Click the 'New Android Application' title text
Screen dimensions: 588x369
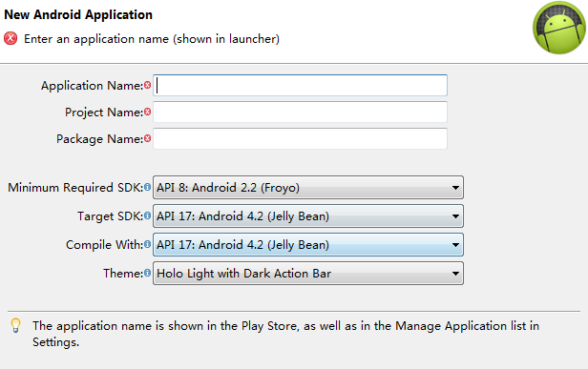tap(78, 15)
